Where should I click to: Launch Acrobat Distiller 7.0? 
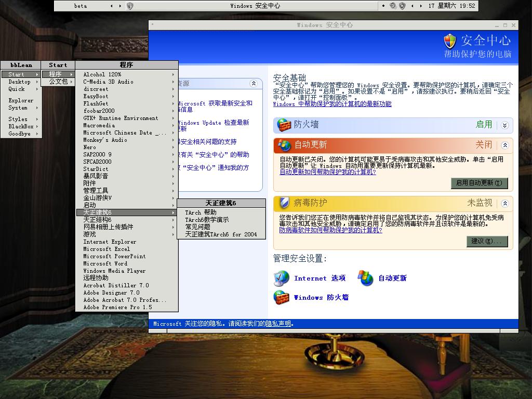pyautogui.click(x=127, y=286)
